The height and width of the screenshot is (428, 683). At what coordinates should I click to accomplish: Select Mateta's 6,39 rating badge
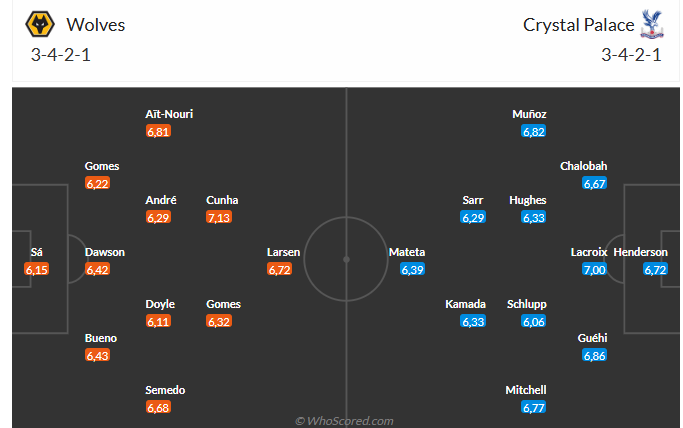[412, 270]
